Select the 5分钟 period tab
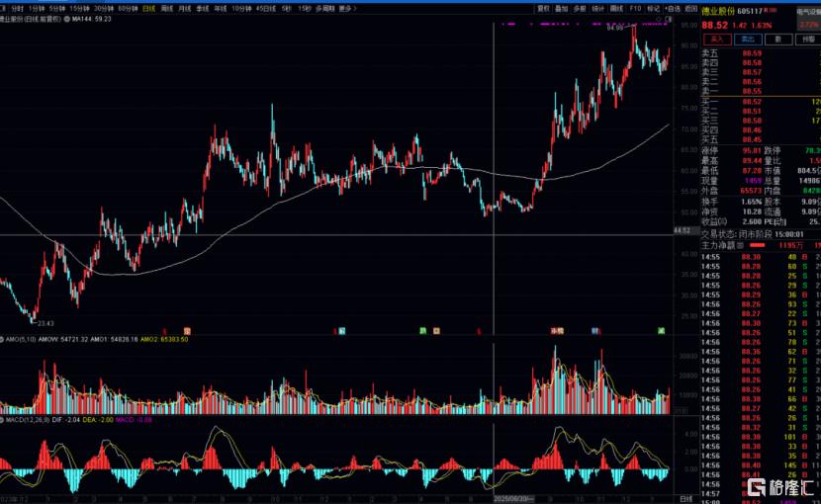 pyautogui.click(x=57, y=9)
